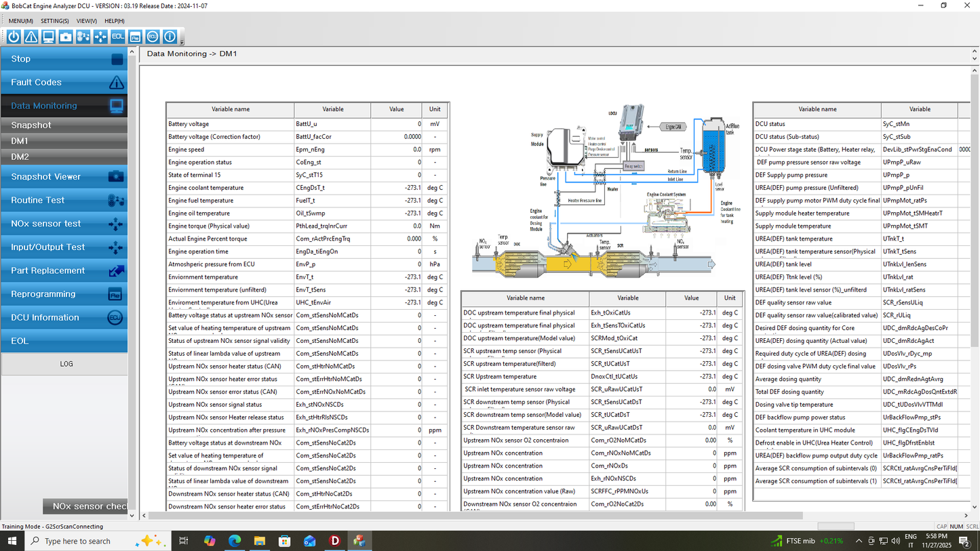Open the SETTING(S) menu
The width and height of the screenshot is (980, 551).
54,20
